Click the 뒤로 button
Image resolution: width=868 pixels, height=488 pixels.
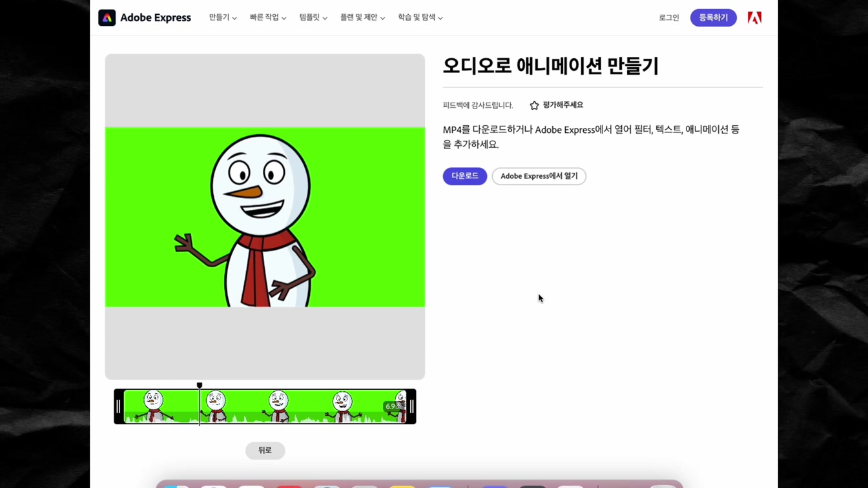[265, 451]
